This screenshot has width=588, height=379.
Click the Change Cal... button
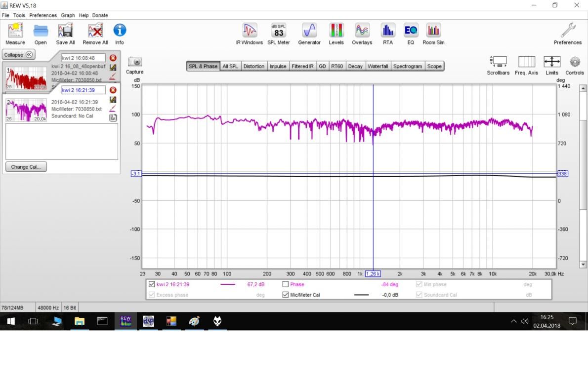[x=26, y=167]
